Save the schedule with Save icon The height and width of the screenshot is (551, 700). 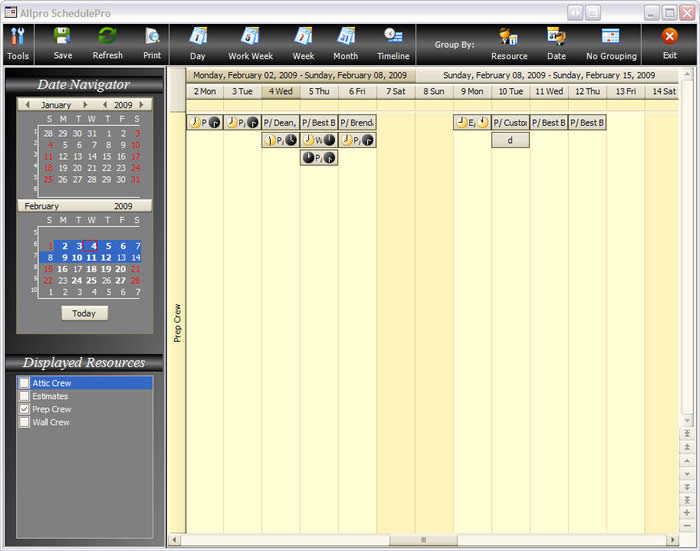click(x=62, y=44)
